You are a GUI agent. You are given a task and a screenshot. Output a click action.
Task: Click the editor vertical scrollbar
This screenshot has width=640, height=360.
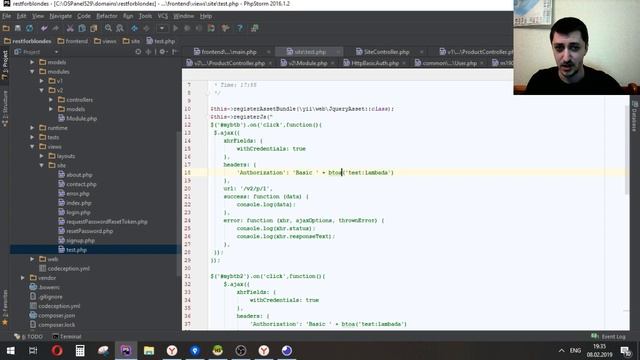click(627, 149)
